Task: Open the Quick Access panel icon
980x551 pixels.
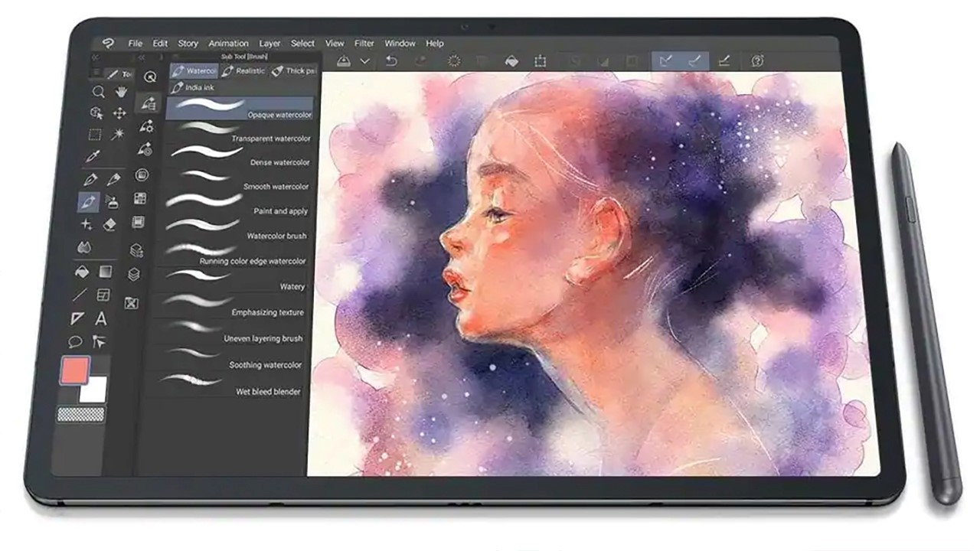Action: 151,77
